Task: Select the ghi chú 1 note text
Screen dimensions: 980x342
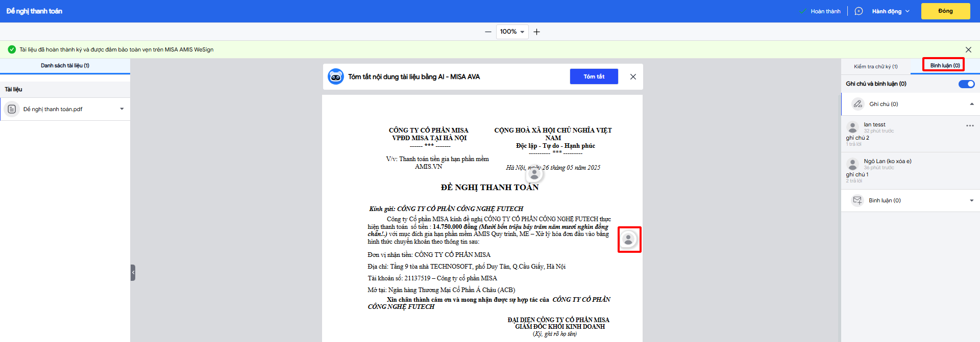Action: [857, 174]
